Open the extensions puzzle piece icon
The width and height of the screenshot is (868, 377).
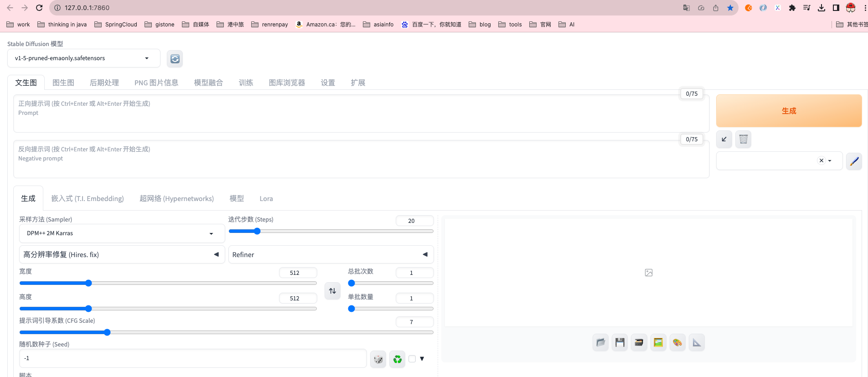(792, 8)
